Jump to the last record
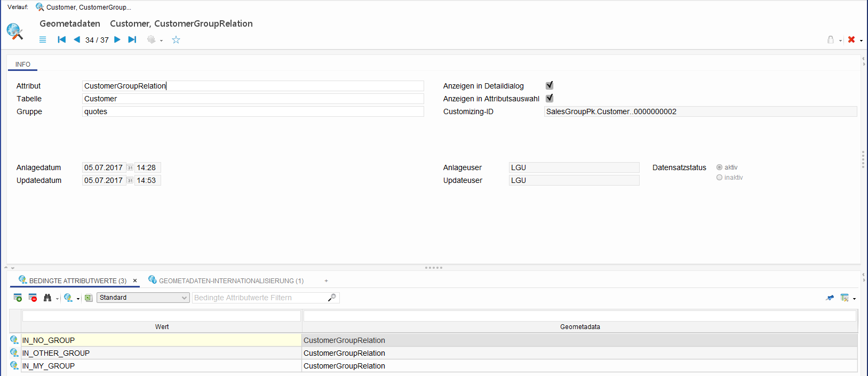This screenshot has height=376, width=868. (132, 39)
